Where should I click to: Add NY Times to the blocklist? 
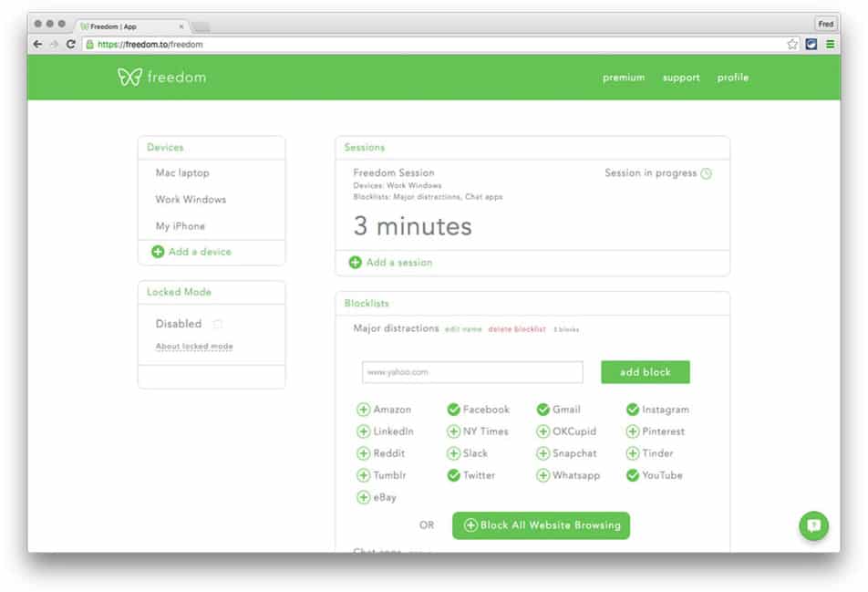pyautogui.click(x=453, y=431)
